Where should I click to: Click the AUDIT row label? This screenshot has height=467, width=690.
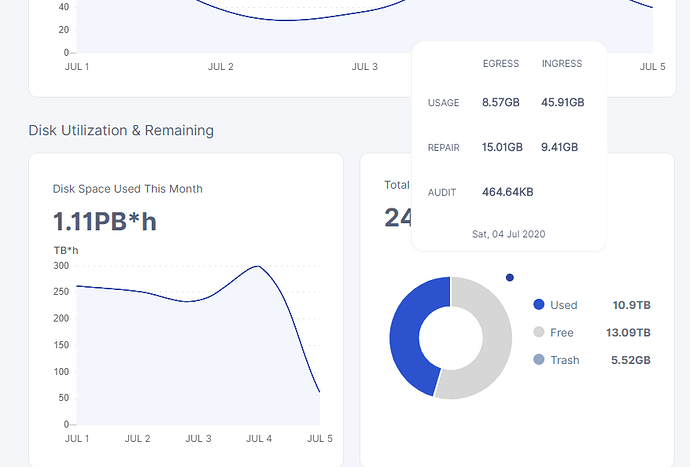click(442, 192)
